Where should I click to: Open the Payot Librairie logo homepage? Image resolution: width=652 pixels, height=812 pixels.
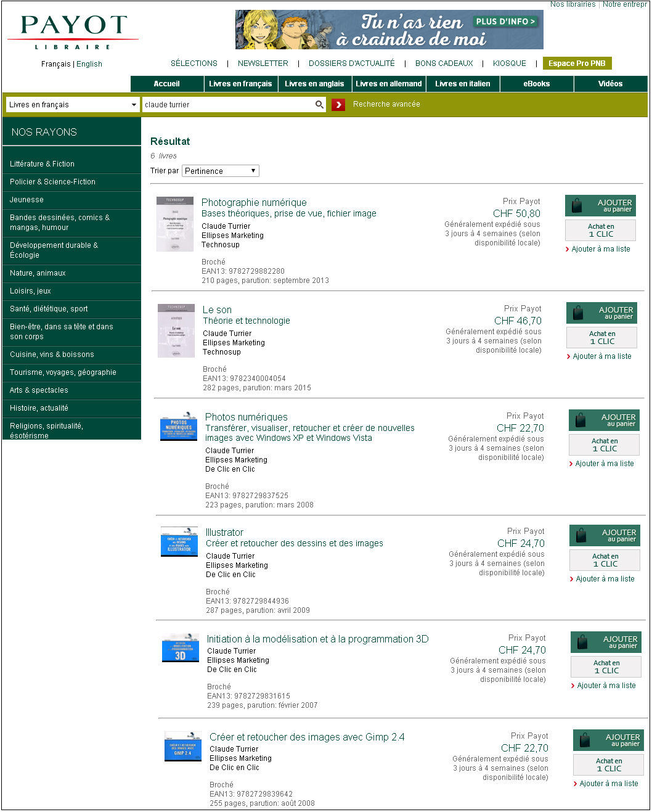click(x=73, y=32)
